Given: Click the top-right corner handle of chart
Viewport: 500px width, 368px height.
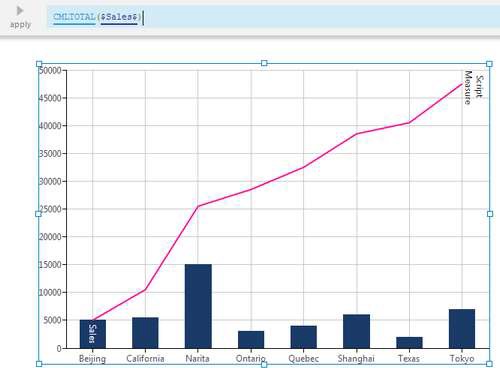Looking at the screenshot, I should click(x=489, y=64).
